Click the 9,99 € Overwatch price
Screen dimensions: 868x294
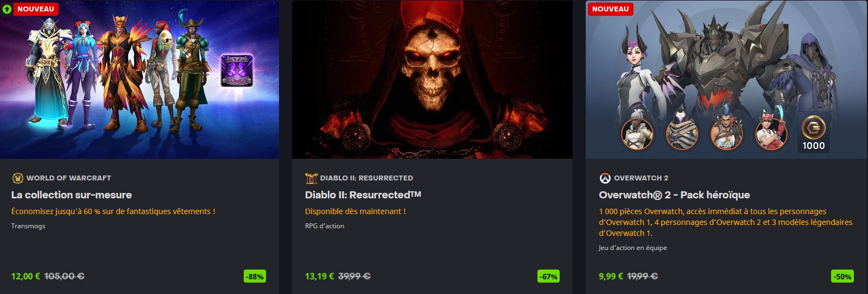[x=611, y=276]
